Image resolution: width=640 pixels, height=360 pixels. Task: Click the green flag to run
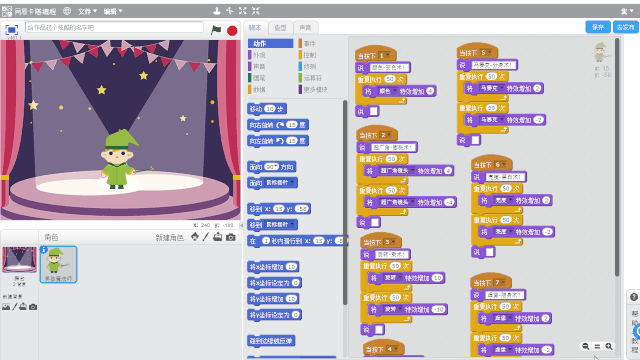point(216,30)
